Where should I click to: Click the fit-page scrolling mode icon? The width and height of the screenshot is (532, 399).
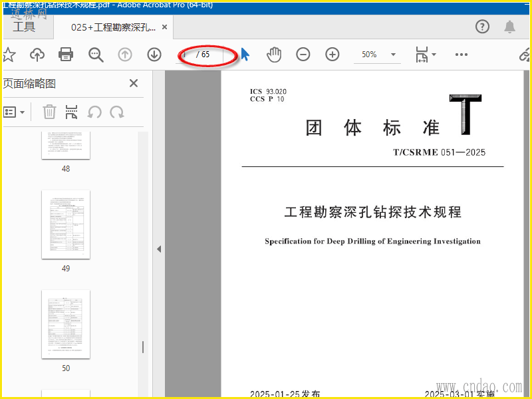click(x=422, y=55)
